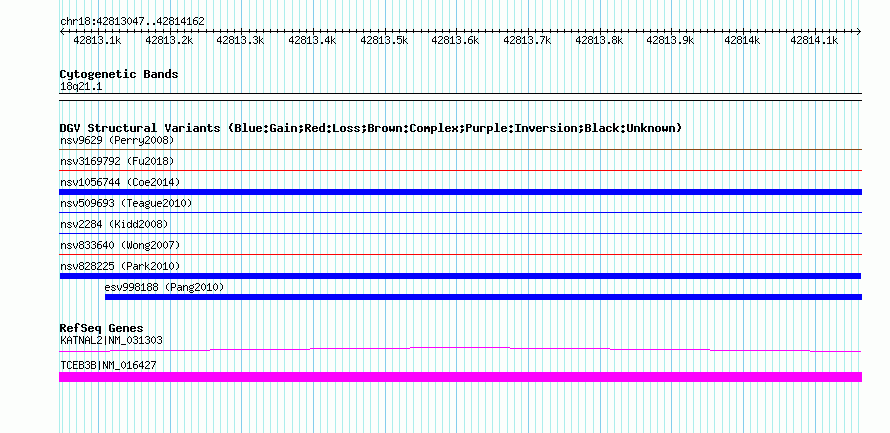Select the DGV Structural Variants track title
This screenshot has width=890, height=433.
click(x=371, y=128)
